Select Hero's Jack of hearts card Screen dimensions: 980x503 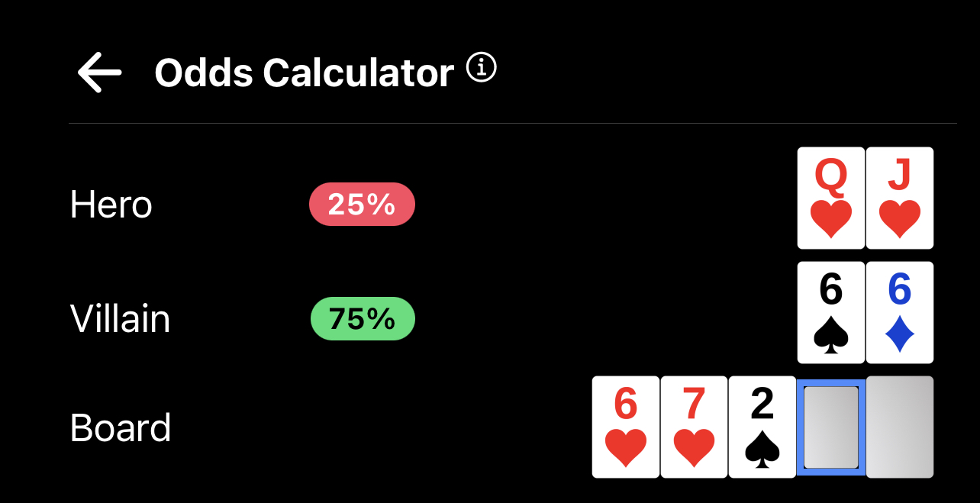pos(899,198)
